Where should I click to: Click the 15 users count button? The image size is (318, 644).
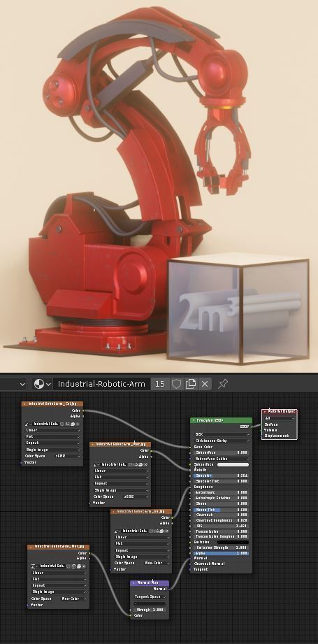[x=160, y=384]
